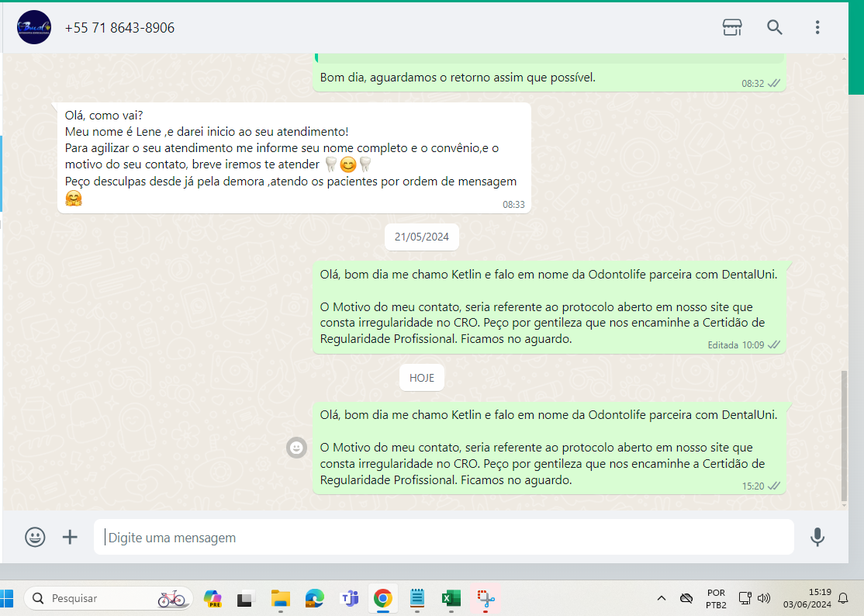The image size is (864, 616).
Task: Click the attach plus icon
Action: tap(70, 537)
